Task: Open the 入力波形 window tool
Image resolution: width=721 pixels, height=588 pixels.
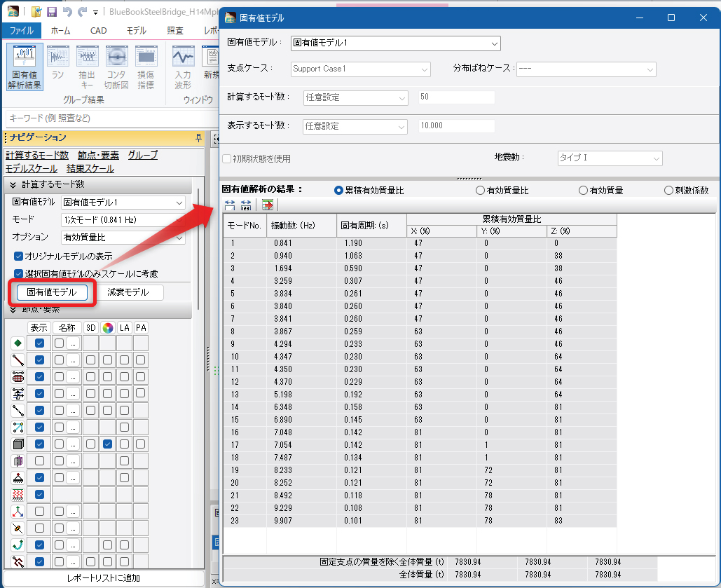Action: pos(183,67)
